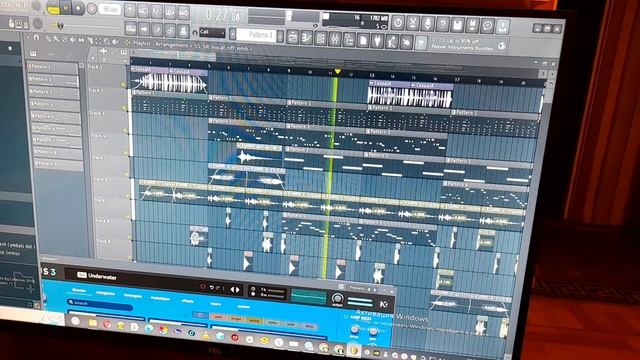The width and height of the screenshot is (640, 360).
Task: Toggle the 3-2 countdown before recording icon
Action: [156, 11]
